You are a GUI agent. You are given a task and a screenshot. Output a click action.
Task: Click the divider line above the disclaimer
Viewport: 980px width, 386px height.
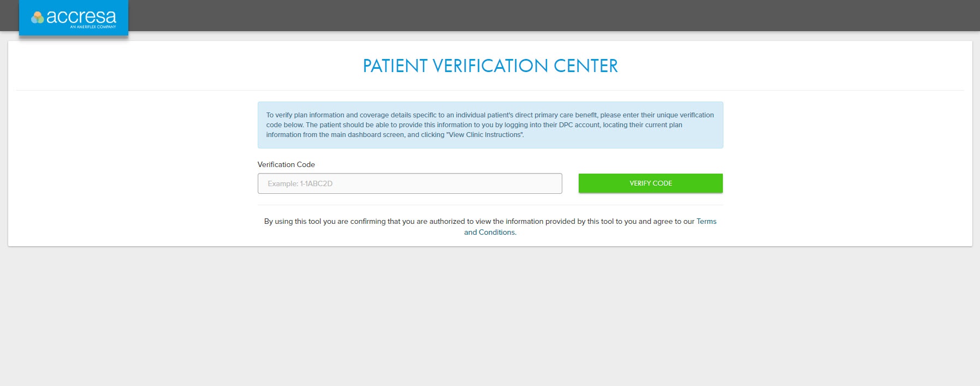click(490, 205)
